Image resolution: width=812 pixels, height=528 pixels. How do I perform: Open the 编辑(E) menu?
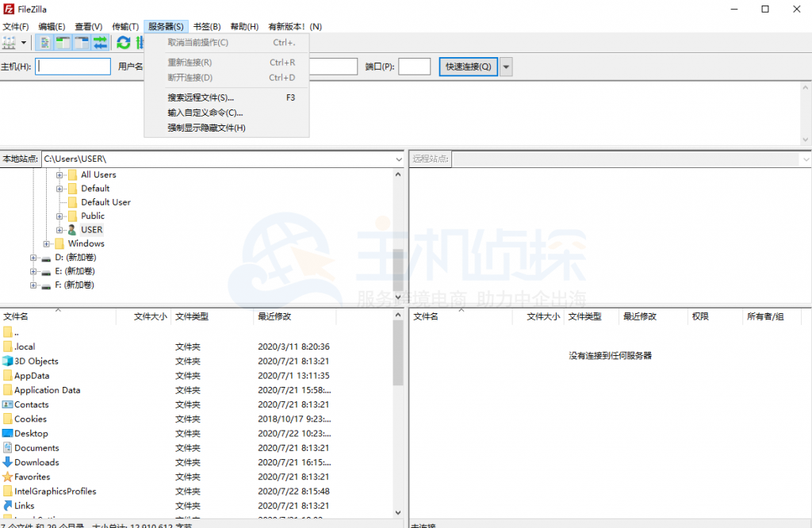tap(52, 26)
